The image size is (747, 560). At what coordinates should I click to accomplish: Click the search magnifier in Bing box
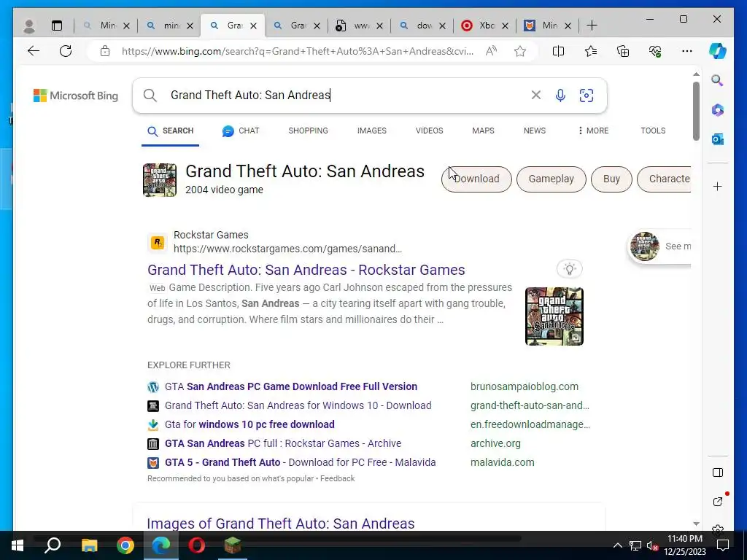click(x=150, y=96)
